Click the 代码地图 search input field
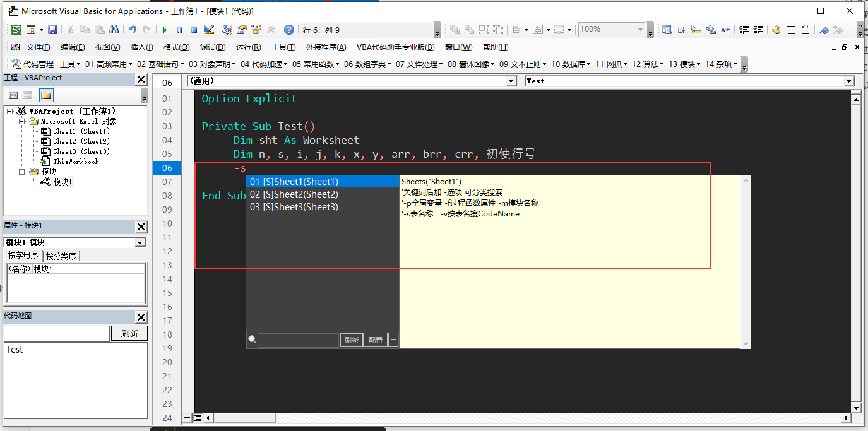868x431 pixels. tap(57, 334)
